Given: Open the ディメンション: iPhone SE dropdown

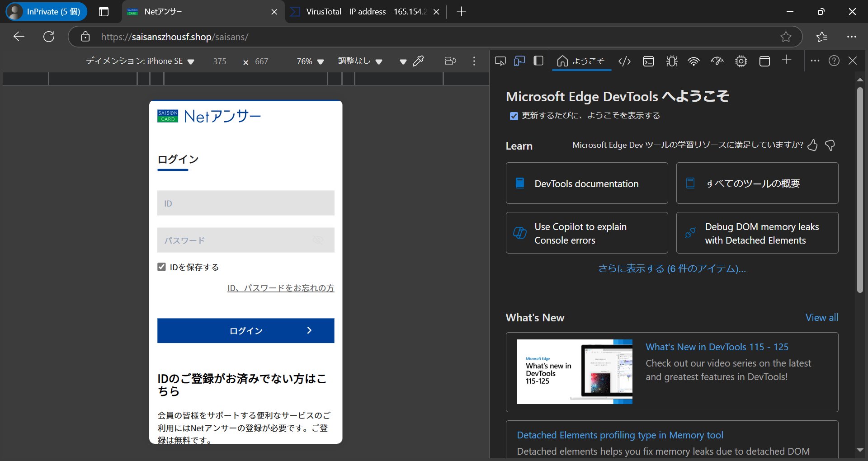Looking at the screenshot, I should 140,61.
